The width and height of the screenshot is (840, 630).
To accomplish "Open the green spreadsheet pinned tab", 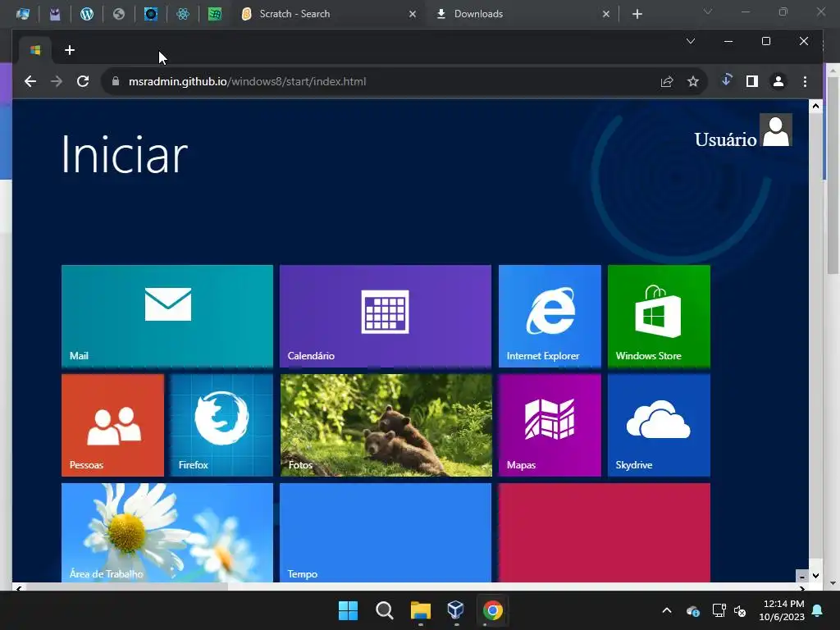I will pyautogui.click(x=215, y=14).
